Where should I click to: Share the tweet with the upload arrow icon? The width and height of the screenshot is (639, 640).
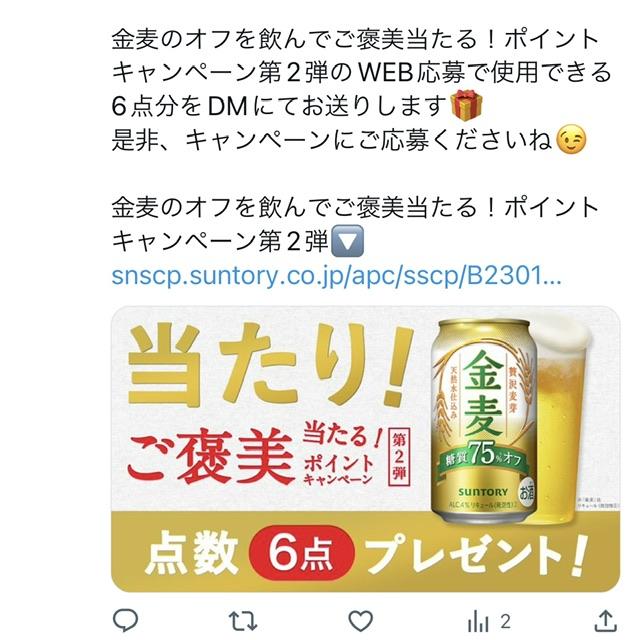tap(607, 621)
